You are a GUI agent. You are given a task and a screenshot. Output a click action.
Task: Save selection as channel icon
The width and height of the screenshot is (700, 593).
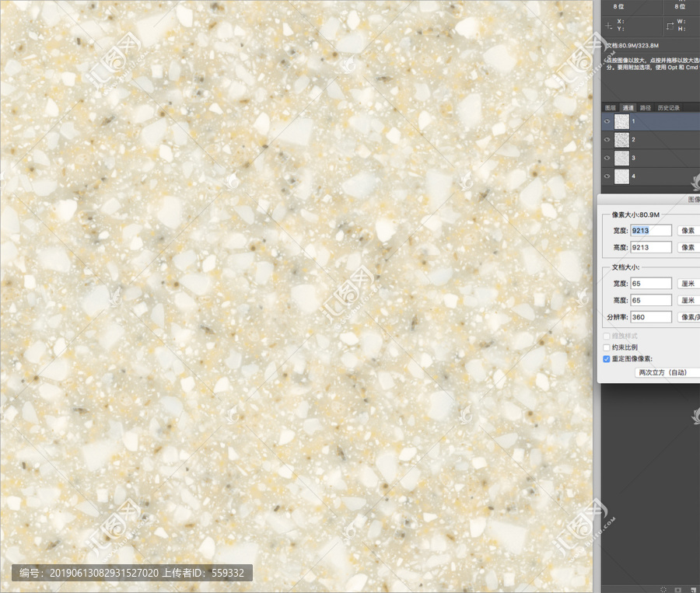(x=677, y=589)
